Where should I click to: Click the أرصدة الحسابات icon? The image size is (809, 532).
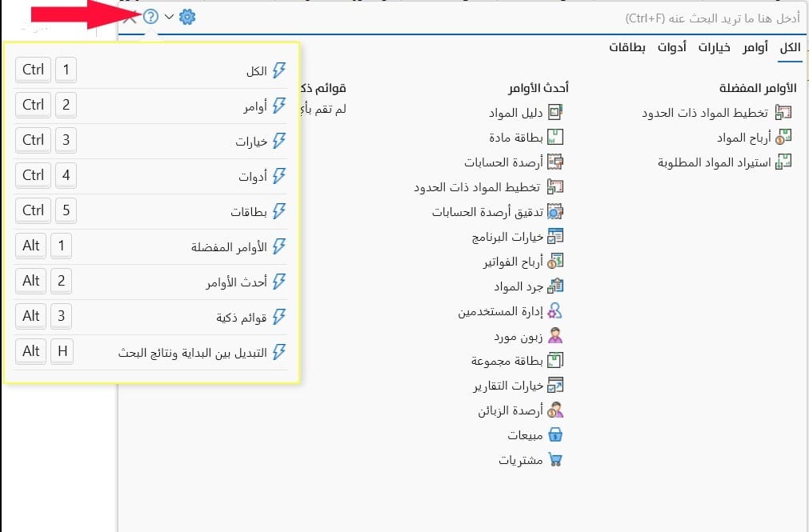point(555,162)
